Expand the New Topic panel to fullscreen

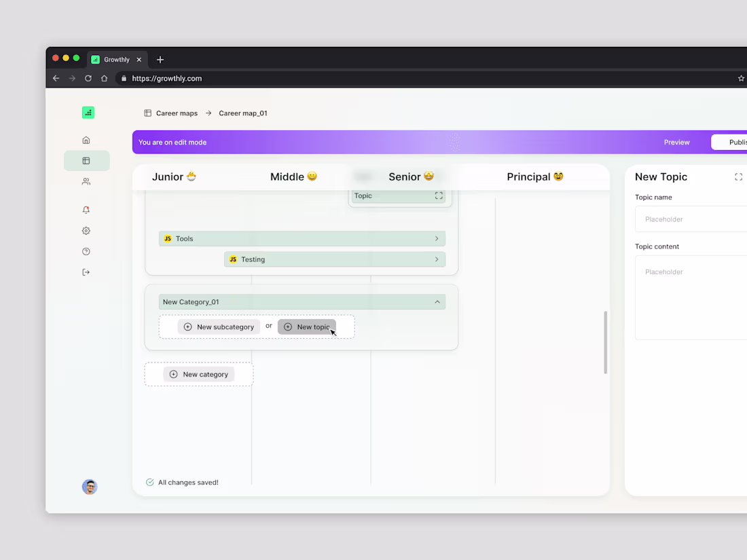(738, 176)
